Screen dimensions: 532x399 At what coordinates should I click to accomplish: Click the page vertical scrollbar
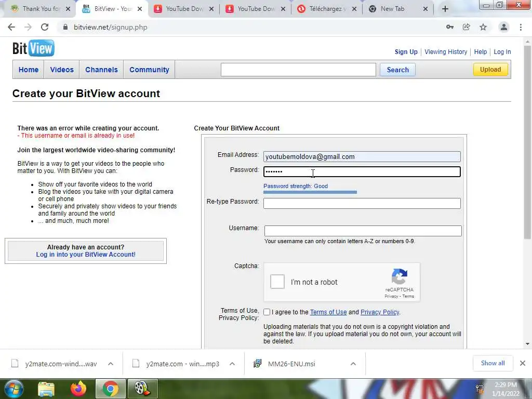click(528, 142)
